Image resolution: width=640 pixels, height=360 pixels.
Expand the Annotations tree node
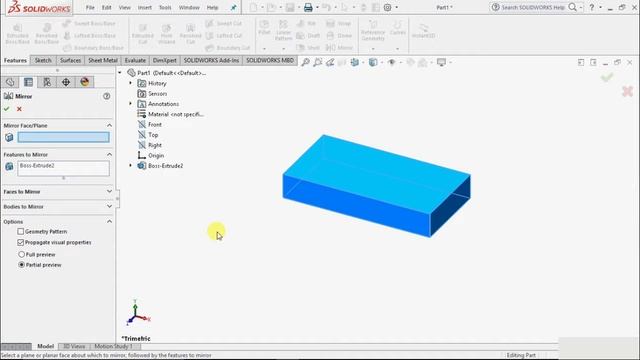(x=131, y=104)
